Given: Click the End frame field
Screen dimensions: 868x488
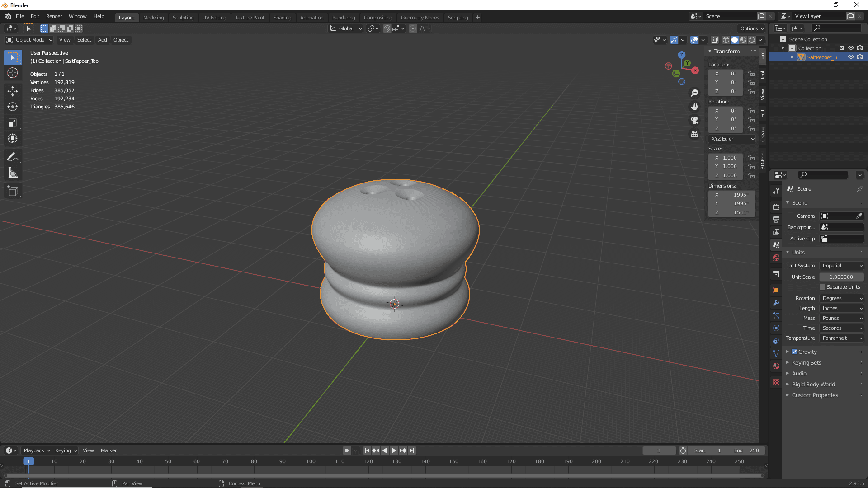Looking at the screenshot, I should coord(746,450).
